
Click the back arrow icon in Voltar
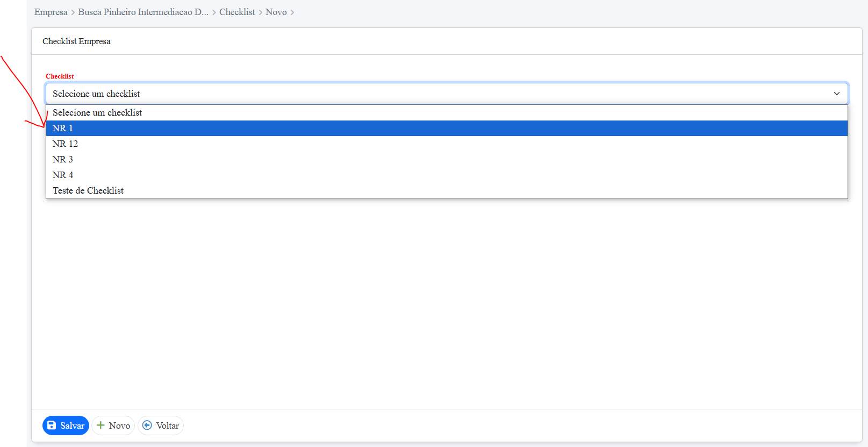pyautogui.click(x=147, y=425)
